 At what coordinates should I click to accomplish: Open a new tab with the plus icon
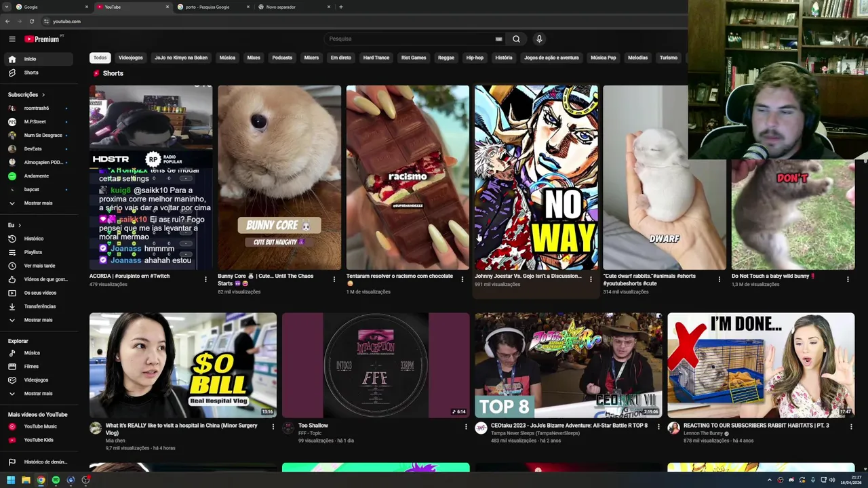pyautogui.click(x=340, y=7)
